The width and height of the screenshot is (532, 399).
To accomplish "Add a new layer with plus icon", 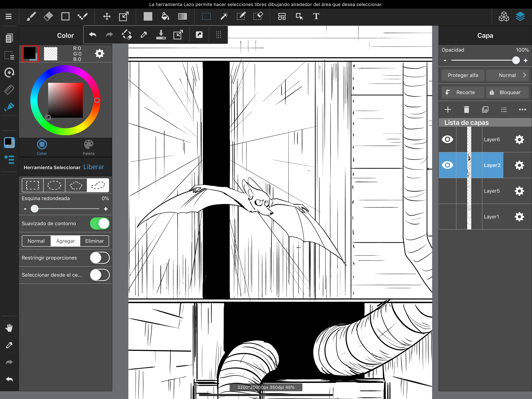I will click(448, 110).
